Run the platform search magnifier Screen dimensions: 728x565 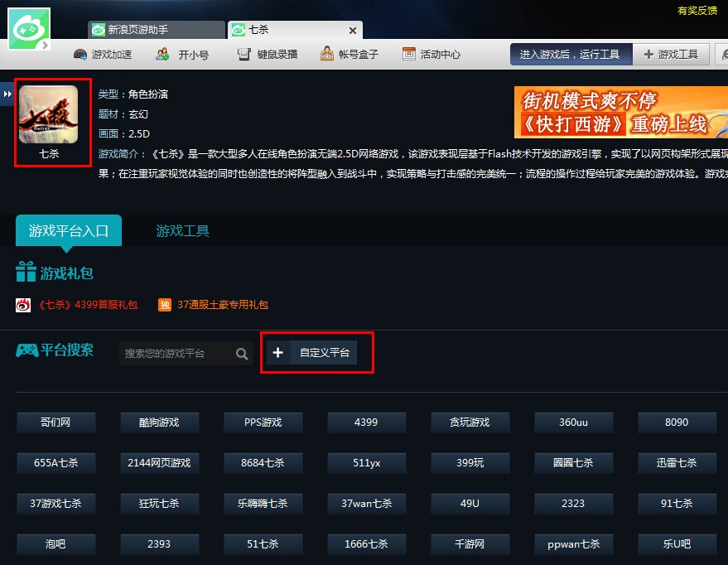pyautogui.click(x=243, y=353)
